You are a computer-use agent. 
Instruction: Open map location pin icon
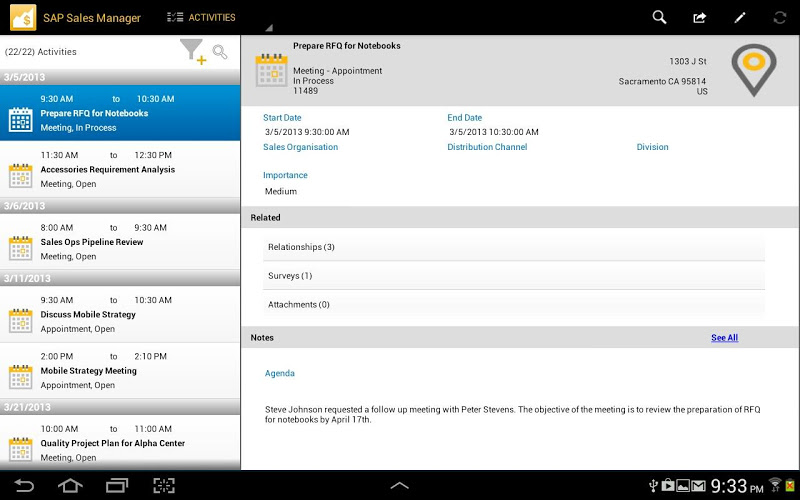[x=754, y=70]
